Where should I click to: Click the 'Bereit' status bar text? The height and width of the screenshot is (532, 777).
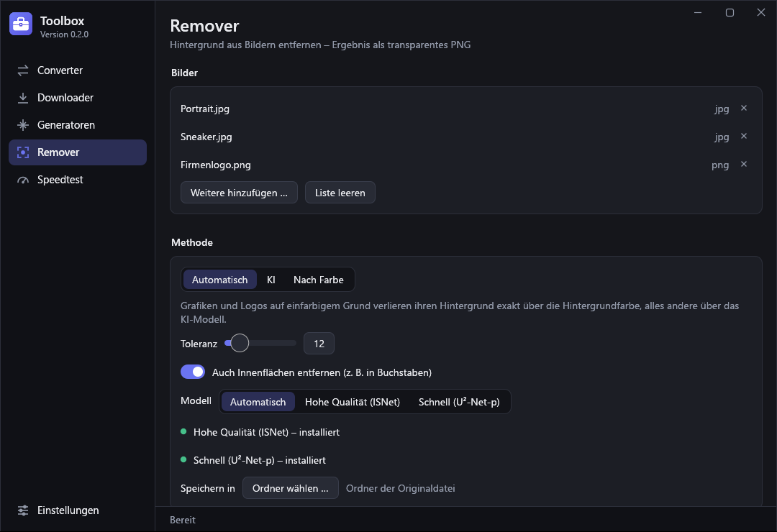[182, 520]
